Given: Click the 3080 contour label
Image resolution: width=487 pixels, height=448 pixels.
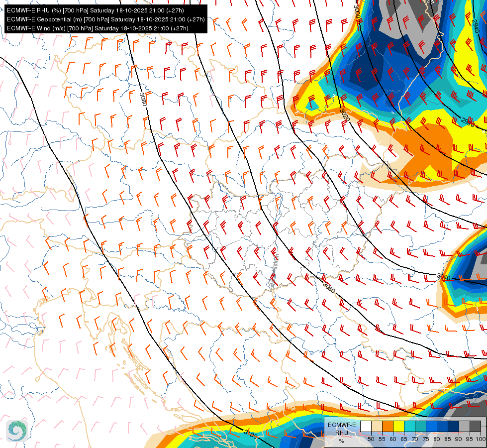Looking at the screenshot, I should click(143, 99).
